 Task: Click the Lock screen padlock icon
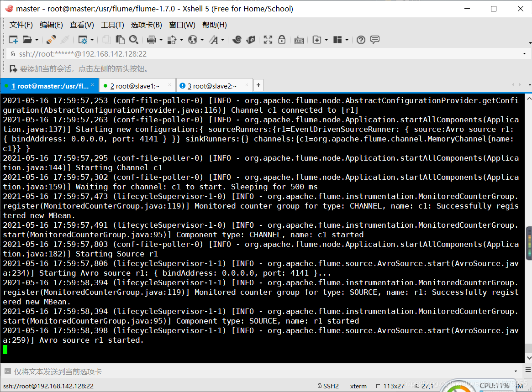282,40
